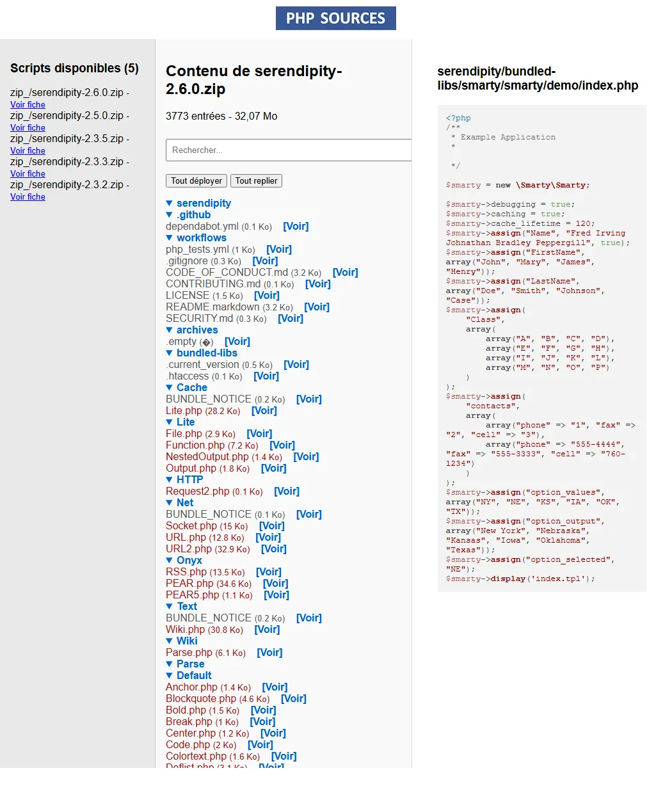672x807 pixels.
Task: Collapse the Wiki folder node
Action: tap(181, 641)
